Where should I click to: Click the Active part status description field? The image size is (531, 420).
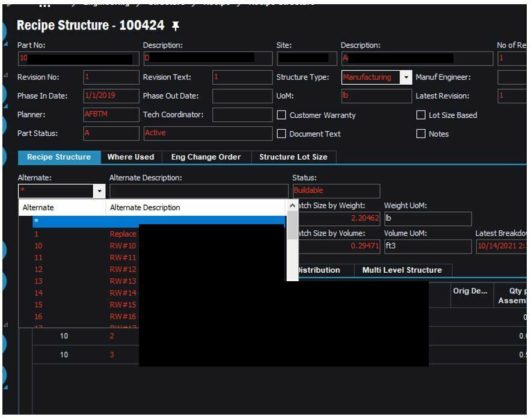coord(208,133)
